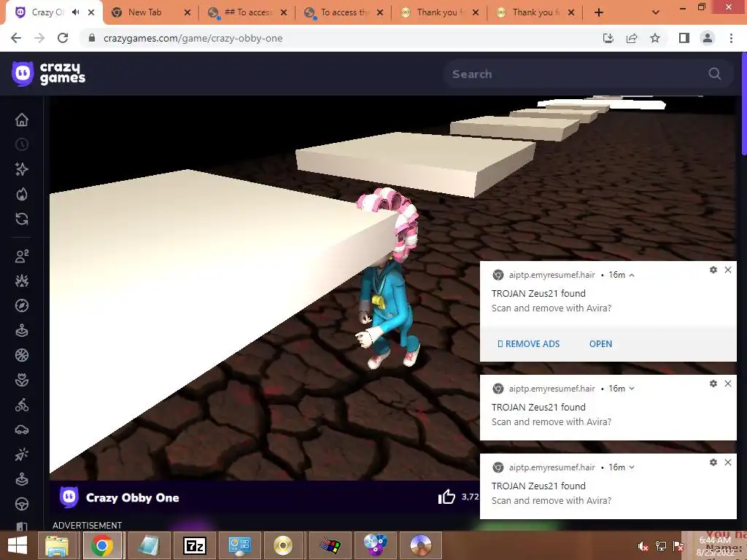Viewport: 747px width, 560px height.
Task: Dismiss the second Trojan notification
Action: (x=728, y=384)
